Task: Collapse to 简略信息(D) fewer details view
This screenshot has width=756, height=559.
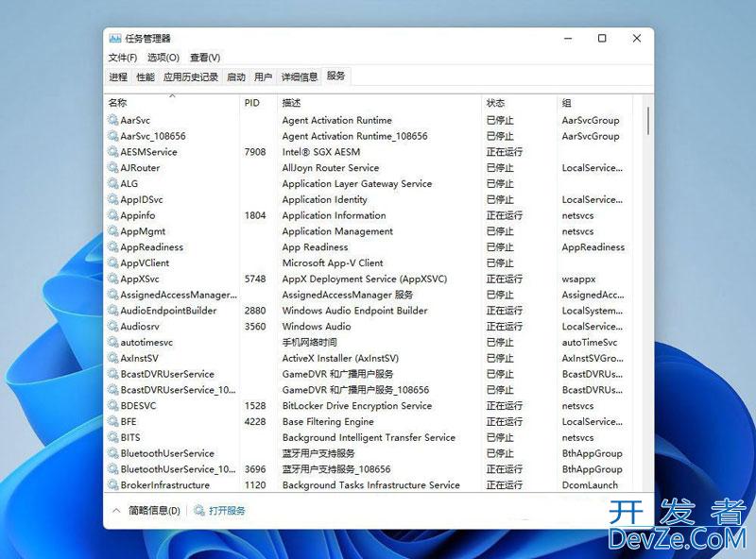Action: (146, 510)
